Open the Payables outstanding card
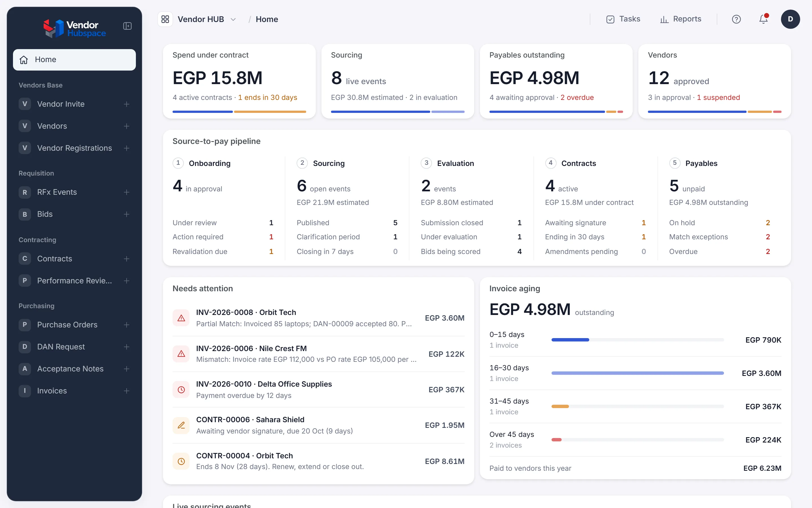This screenshot has height=508, width=812. [x=556, y=81]
